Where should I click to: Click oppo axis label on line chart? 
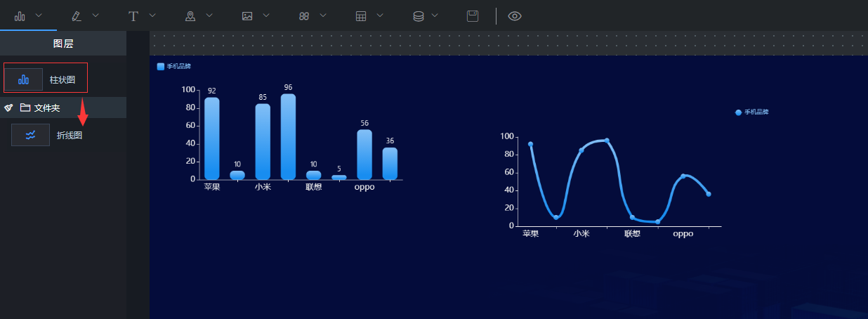pos(683,233)
